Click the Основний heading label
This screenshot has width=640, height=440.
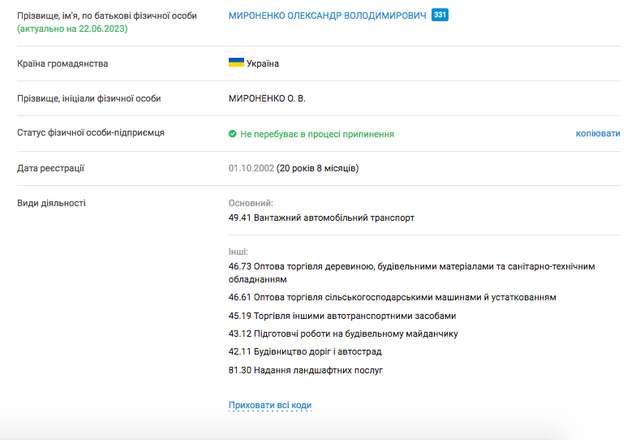pos(251,203)
